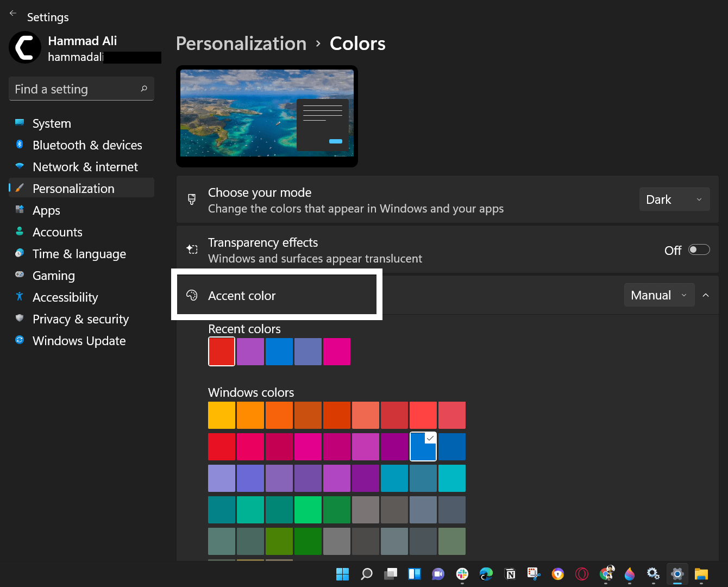Open the Opera browser taskbar icon
Viewport: 728px width, 587px height.
point(582,574)
